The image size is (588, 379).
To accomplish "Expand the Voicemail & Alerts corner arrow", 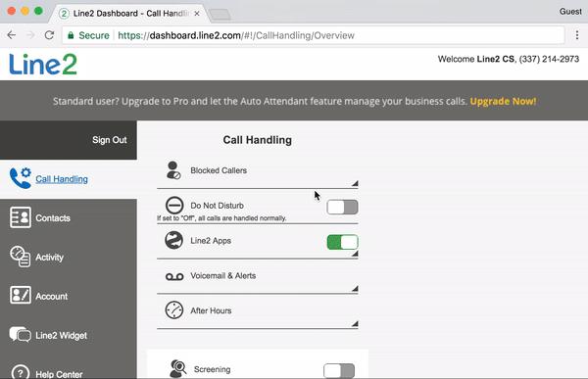I will (355, 289).
